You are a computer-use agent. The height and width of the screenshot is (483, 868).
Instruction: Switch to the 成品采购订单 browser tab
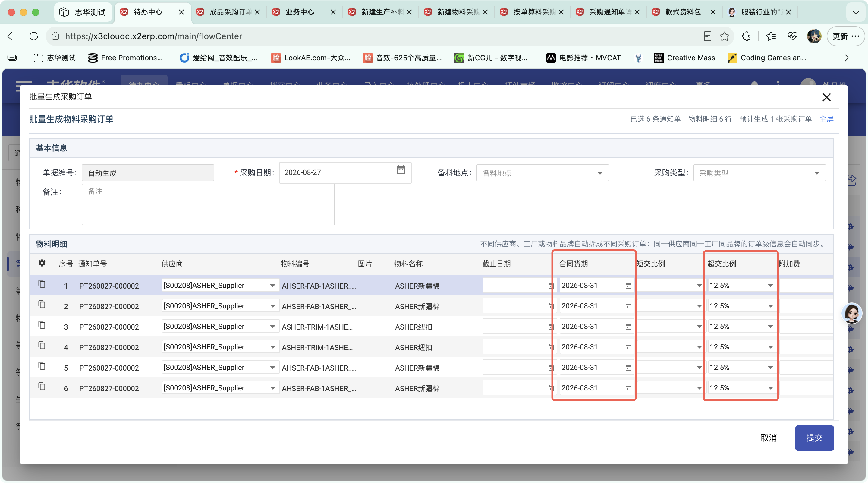pyautogui.click(x=229, y=12)
